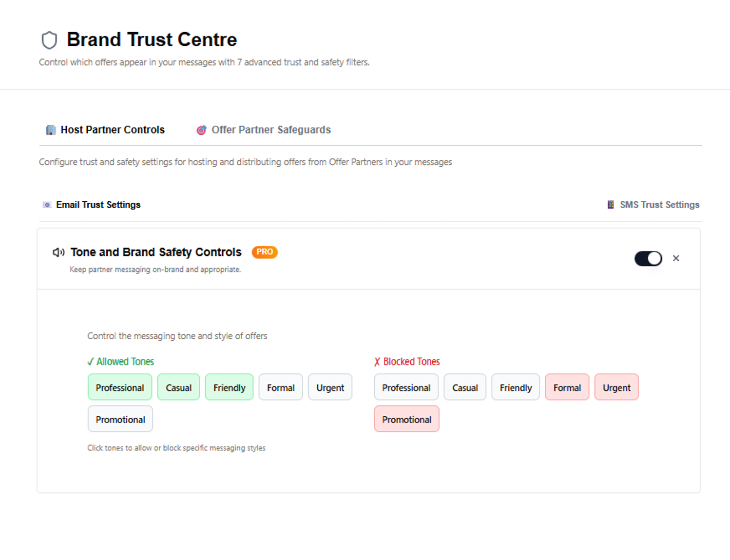The image size is (730, 560).
Task: Toggle Professional in Allowed Tones
Action: click(120, 387)
